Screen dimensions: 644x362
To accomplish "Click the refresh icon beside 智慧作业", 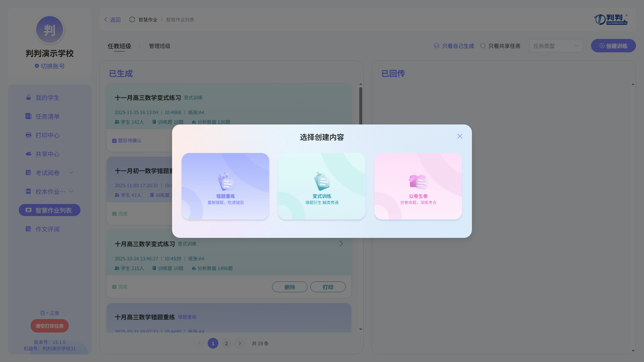I will point(132,20).
